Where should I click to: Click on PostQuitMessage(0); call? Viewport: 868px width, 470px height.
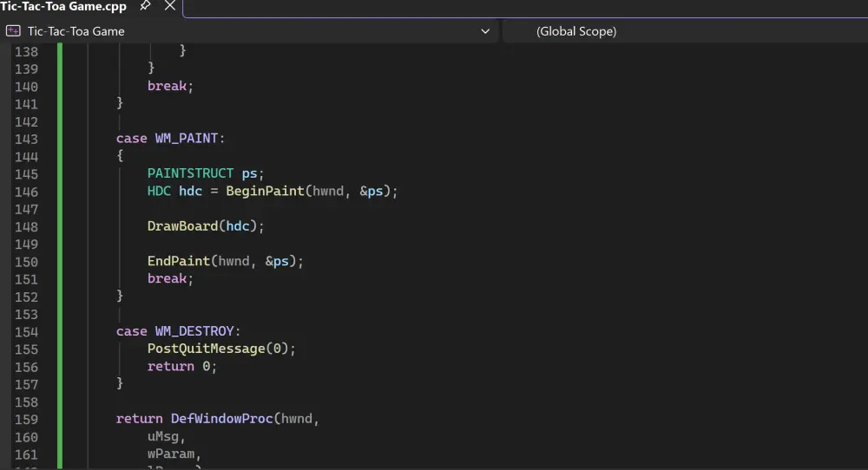pos(221,349)
